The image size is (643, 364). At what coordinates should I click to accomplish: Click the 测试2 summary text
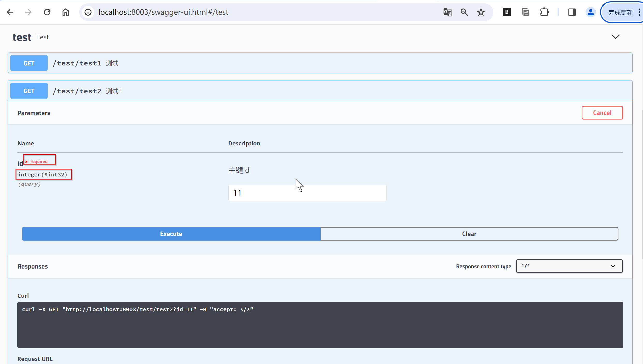coord(114,91)
